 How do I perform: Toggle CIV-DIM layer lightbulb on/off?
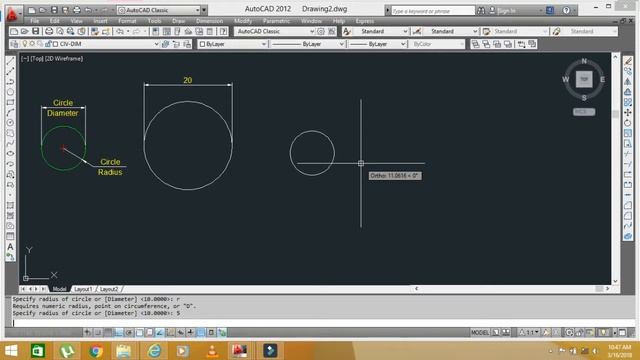click(x=24, y=44)
